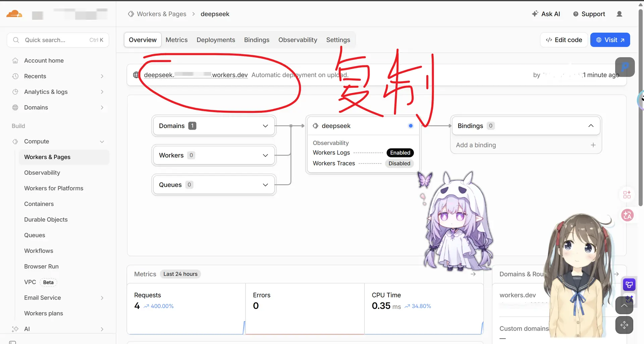Expand the Domains card dropdown
Viewport: 644px width, 344px height.
265,126
